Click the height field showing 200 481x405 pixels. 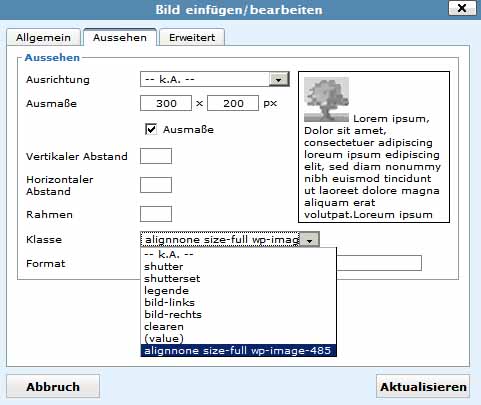coord(233,103)
